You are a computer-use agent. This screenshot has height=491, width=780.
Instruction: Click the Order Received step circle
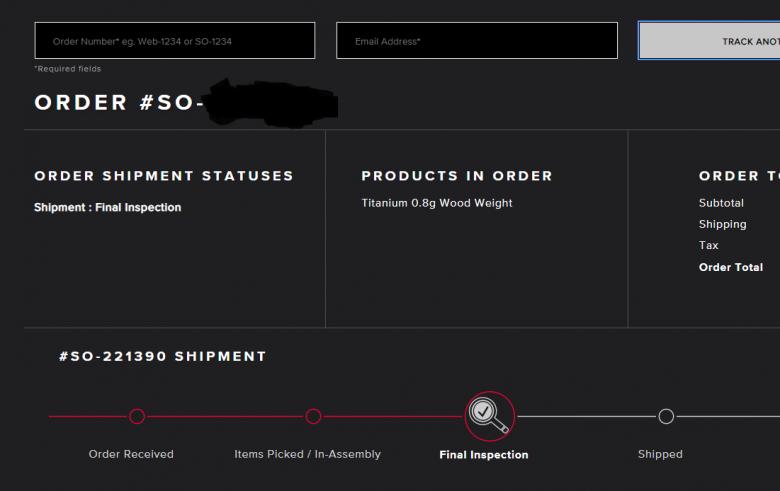[137, 416]
